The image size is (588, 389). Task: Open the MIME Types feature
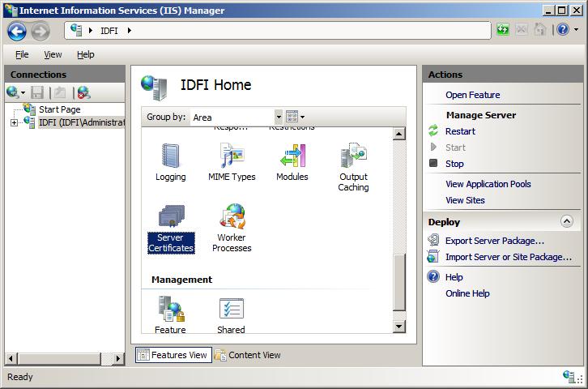232,162
